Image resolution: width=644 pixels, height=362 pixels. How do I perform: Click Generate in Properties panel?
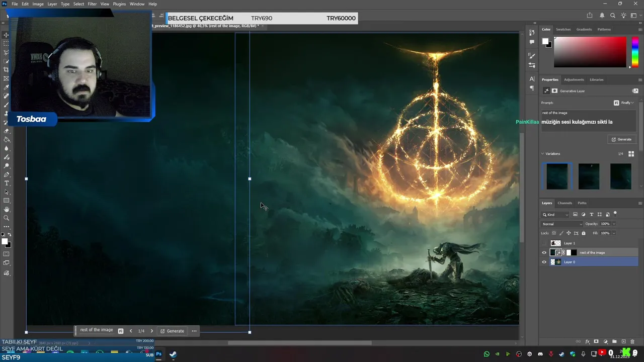pos(621,139)
